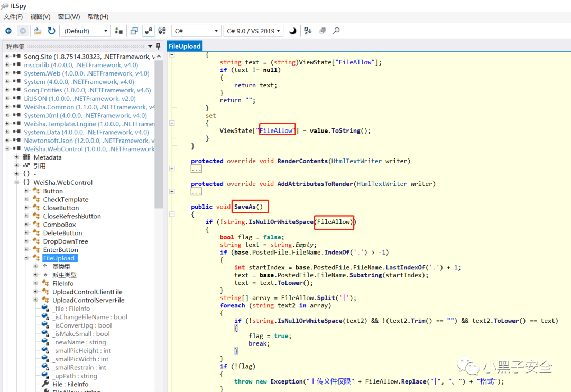Collapse the FileUpload class node
571x392 pixels.
coord(26,258)
